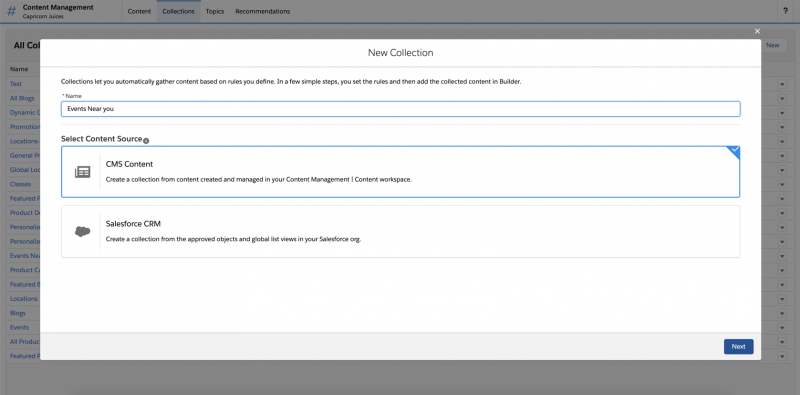Click the All Produc collection link
The image size is (800, 395).
[25, 341]
